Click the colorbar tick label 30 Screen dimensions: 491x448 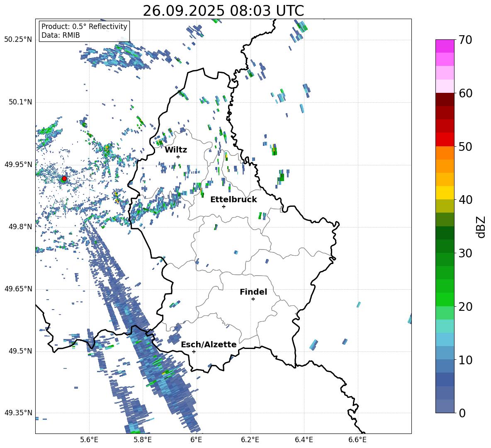(x=465, y=253)
